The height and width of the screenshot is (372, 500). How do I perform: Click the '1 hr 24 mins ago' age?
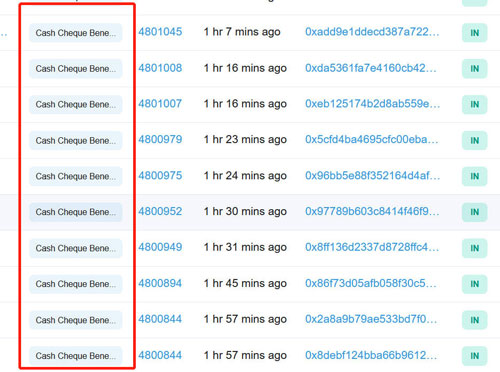245,176
